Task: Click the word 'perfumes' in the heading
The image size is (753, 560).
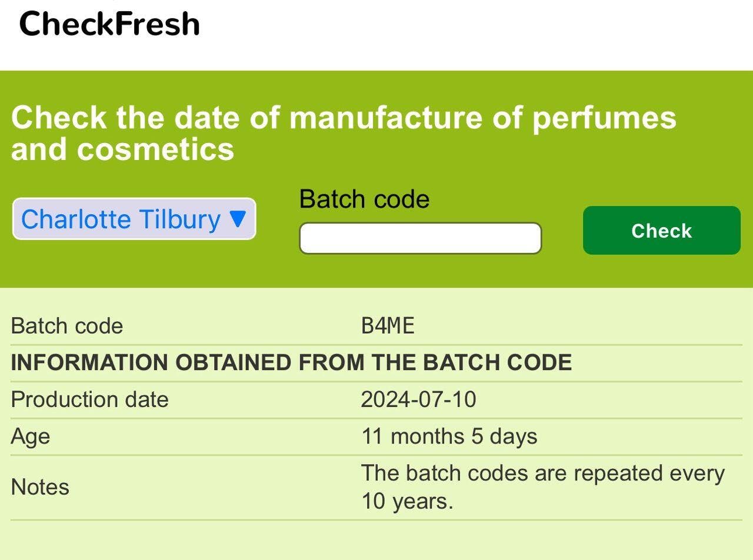Action: tap(604, 116)
